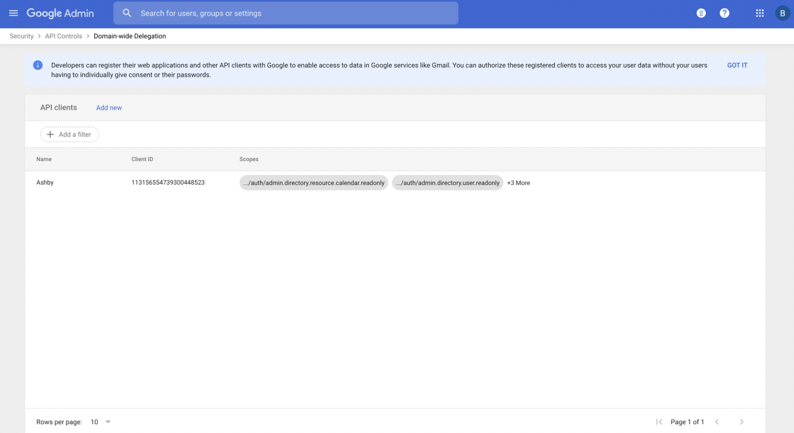Open the account avatar B
The width and height of the screenshot is (794, 433).
point(782,13)
